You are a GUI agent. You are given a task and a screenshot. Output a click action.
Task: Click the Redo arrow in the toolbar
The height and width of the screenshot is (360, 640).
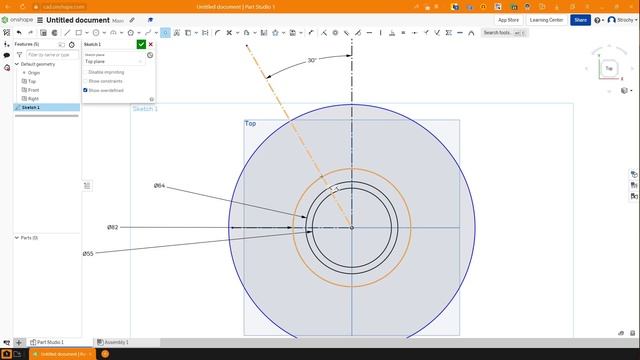31,33
